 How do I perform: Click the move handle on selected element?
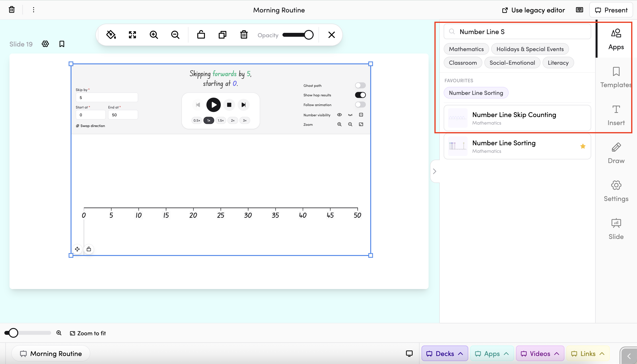pyautogui.click(x=77, y=249)
